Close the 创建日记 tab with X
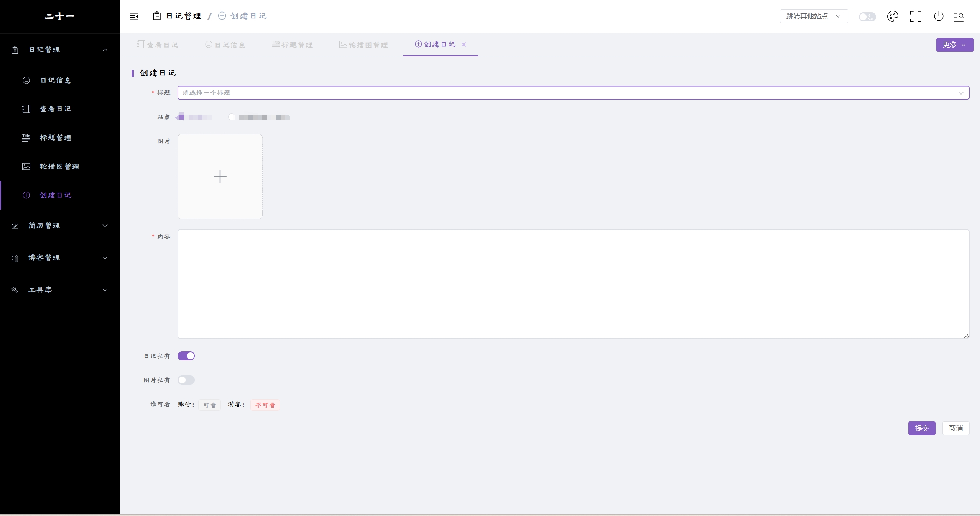 (x=464, y=44)
